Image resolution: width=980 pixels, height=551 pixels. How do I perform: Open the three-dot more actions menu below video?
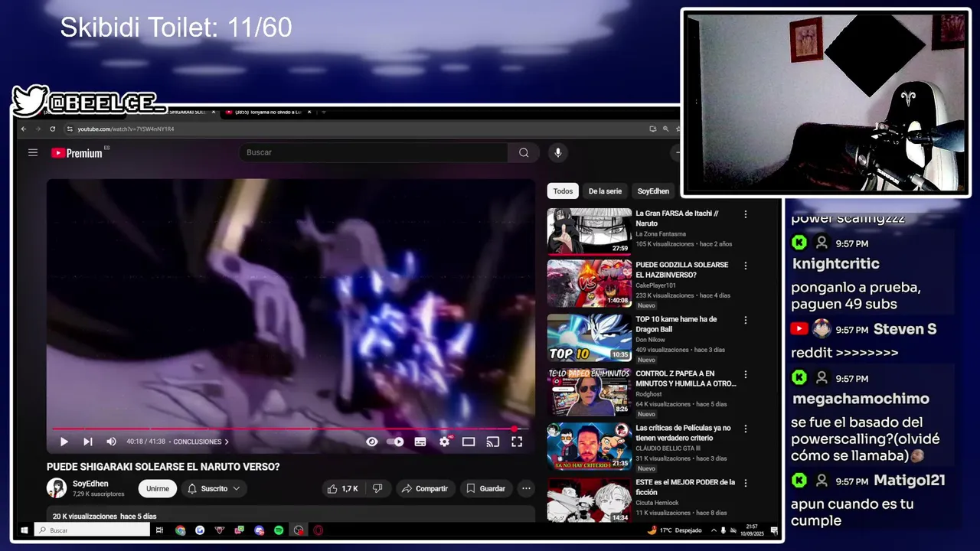pyautogui.click(x=526, y=488)
